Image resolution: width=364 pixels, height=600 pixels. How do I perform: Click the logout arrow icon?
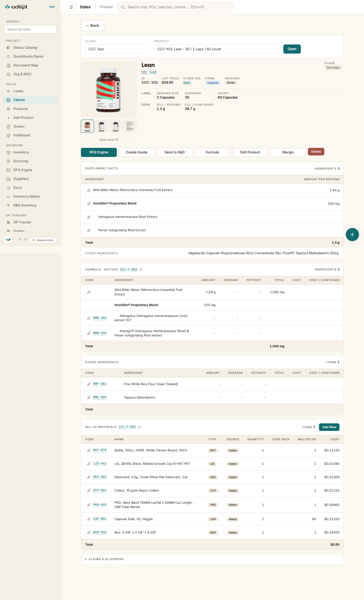(x=25, y=239)
